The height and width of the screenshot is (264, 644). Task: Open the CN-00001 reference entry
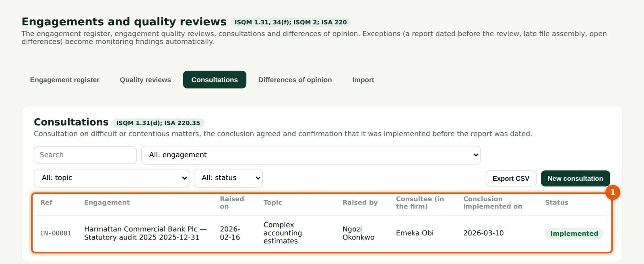[x=56, y=233]
